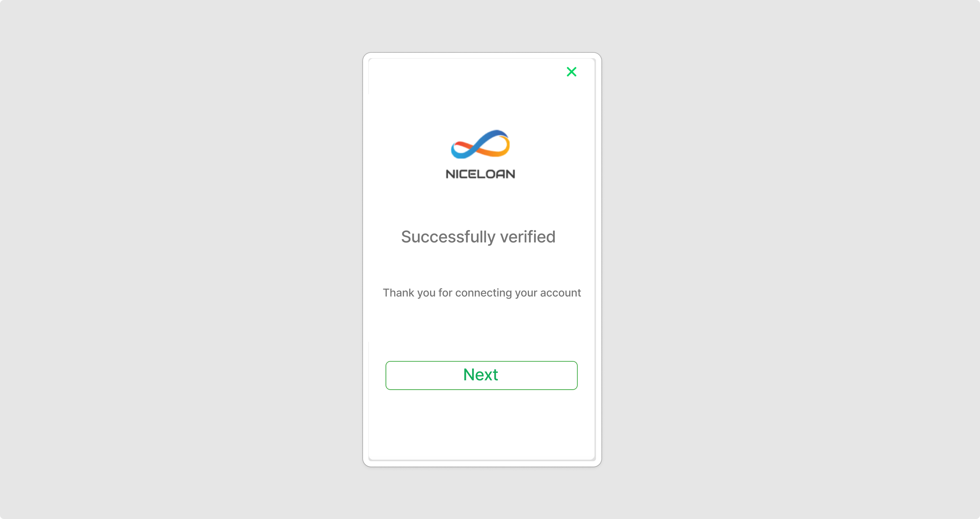
Task: Click the gray backdrop left of the dialog
Action: coord(181,259)
